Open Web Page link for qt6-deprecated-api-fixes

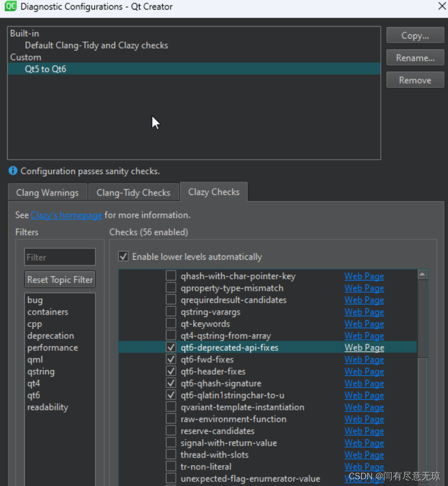[x=364, y=347]
